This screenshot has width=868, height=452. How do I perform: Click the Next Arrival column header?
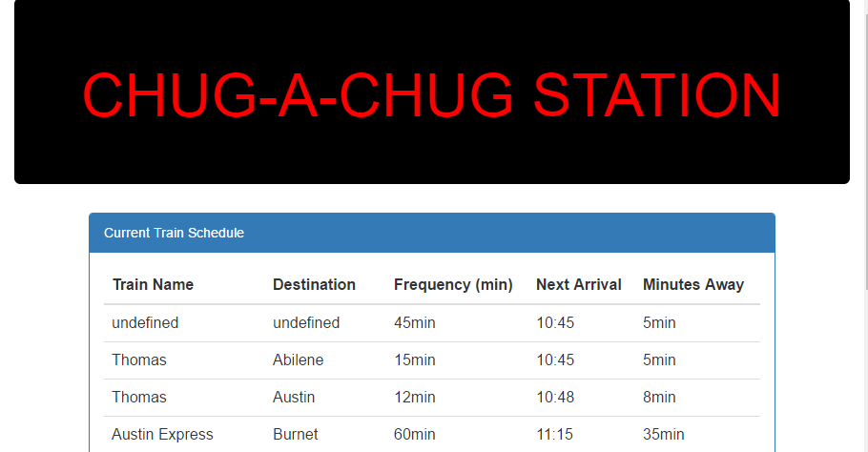pyautogui.click(x=578, y=284)
